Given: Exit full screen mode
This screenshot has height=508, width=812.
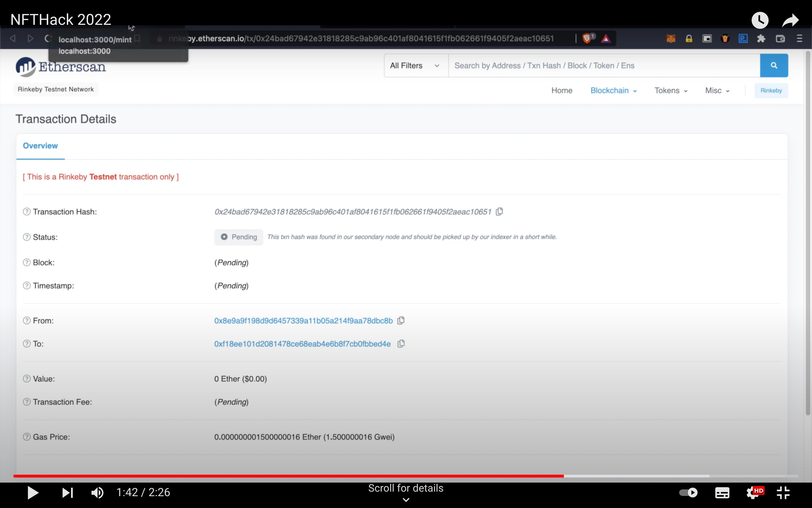Looking at the screenshot, I should tap(783, 493).
